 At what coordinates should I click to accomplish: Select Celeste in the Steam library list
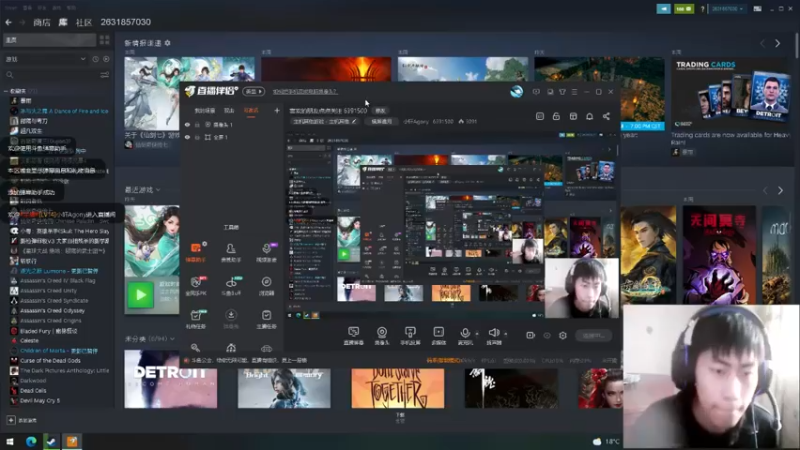(29, 341)
